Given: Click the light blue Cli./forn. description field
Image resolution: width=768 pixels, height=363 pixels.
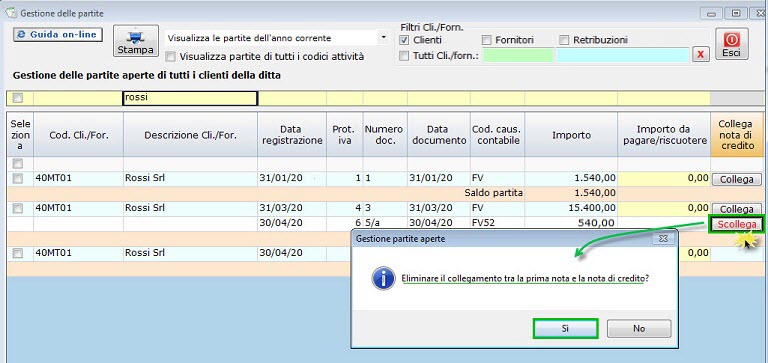Looking at the screenshot, I should click(623, 55).
